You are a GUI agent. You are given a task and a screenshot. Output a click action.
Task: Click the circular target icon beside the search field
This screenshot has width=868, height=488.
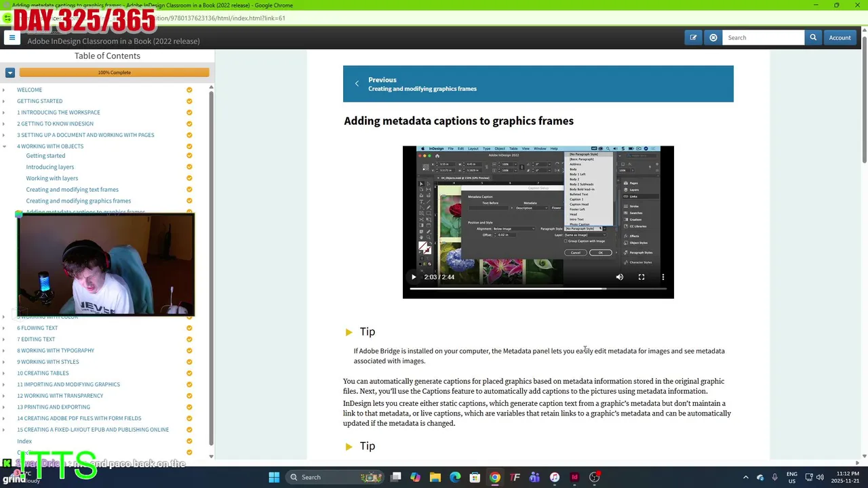point(713,38)
